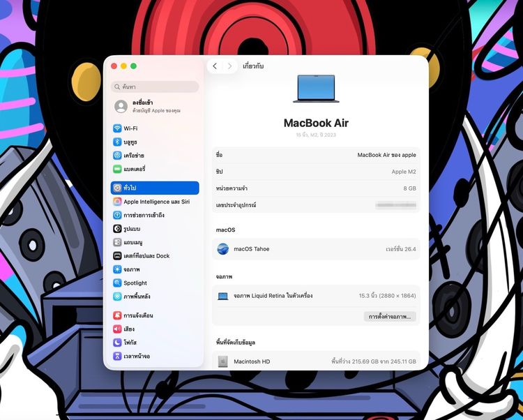Open Notifications (การแจ้งเตือน) bell icon

tap(117, 315)
